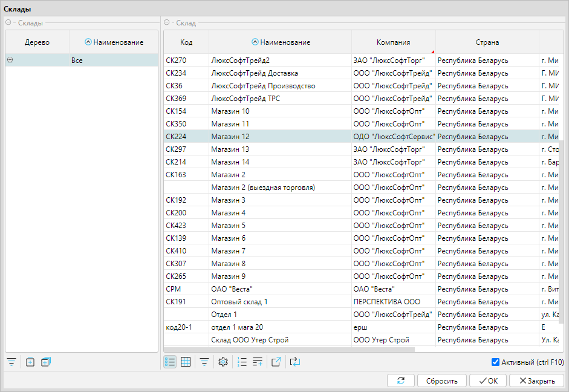The width and height of the screenshot is (569, 392).
Task: Open in new window icon
Action: point(276,362)
